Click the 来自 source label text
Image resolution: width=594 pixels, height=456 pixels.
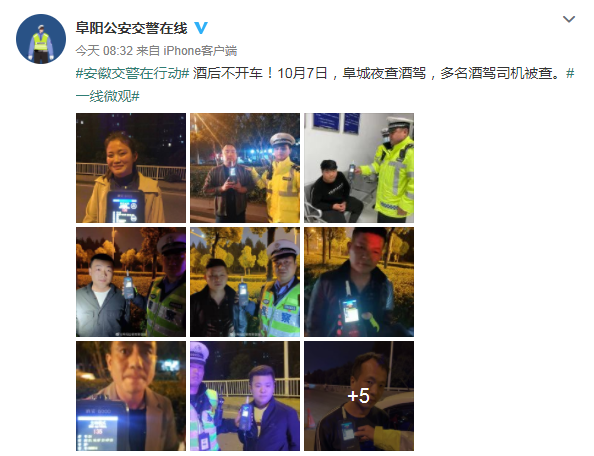[148, 50]
